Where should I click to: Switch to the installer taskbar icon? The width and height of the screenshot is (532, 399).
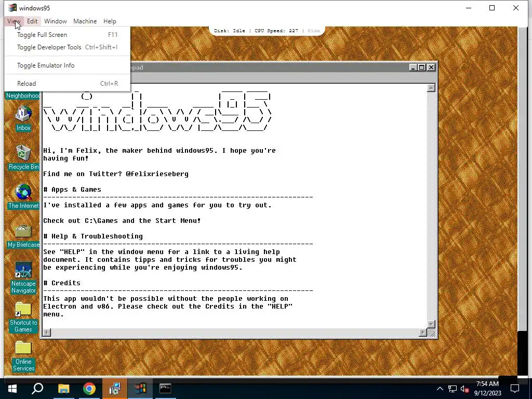coord(115,389)
